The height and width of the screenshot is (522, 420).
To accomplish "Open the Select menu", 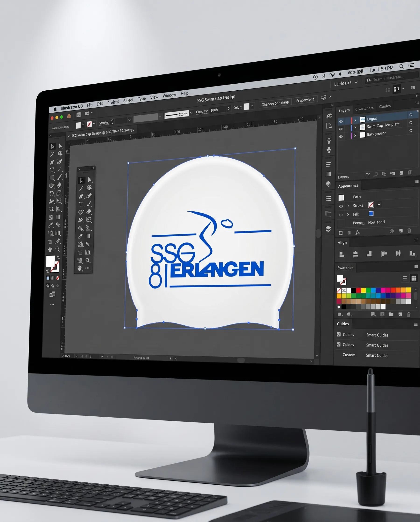I will (128, 100).
